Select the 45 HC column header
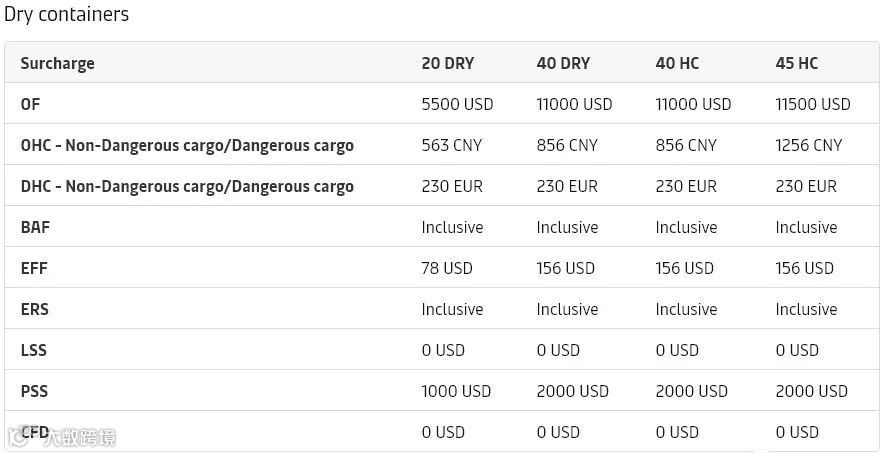 [x=796, y=63]
